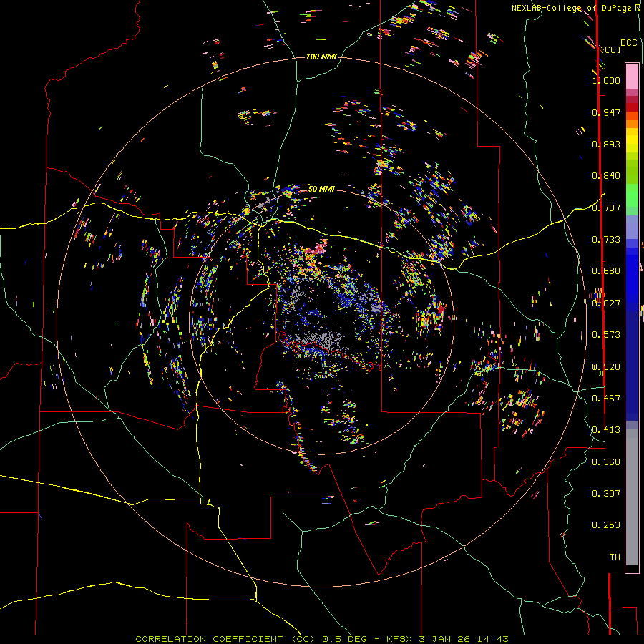Select the 0.360 legend value
This screenshot has height=644, width=644.
pos(606,462)
